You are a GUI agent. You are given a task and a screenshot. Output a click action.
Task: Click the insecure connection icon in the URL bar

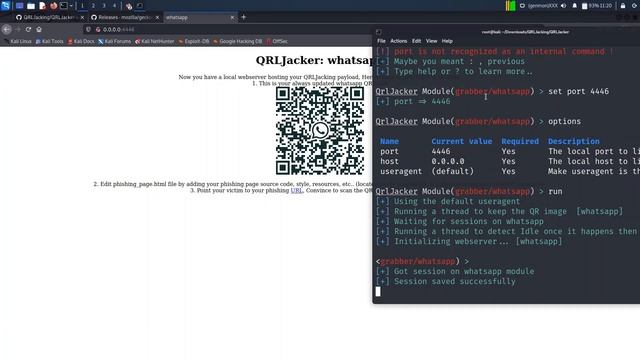(98, 29)
